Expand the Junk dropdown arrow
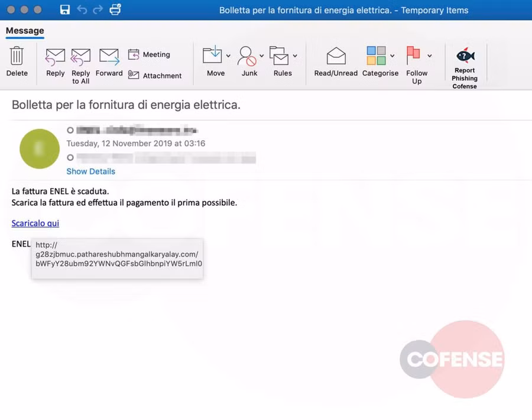Viewport: 532px width, 420px height. (262, 56)
